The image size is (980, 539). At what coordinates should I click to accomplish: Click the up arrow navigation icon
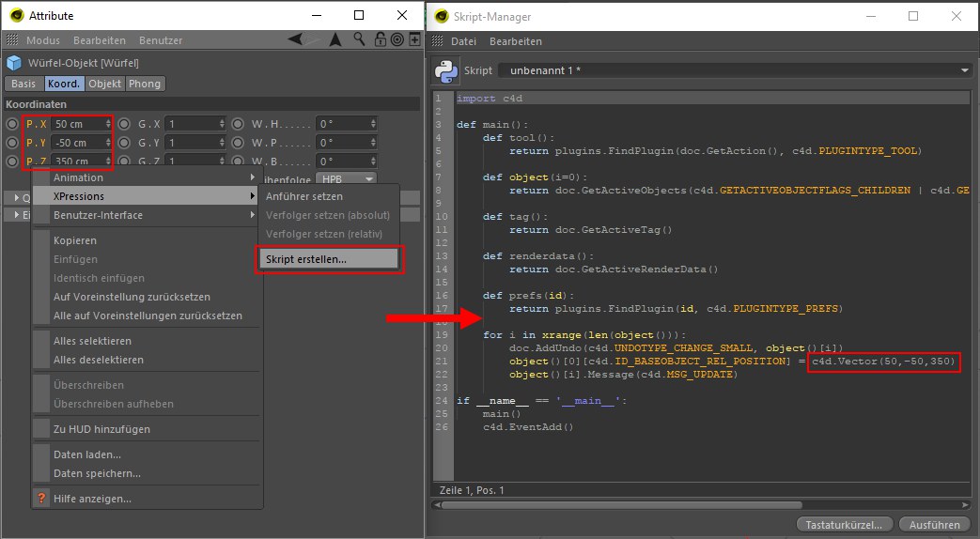(335, 39)
